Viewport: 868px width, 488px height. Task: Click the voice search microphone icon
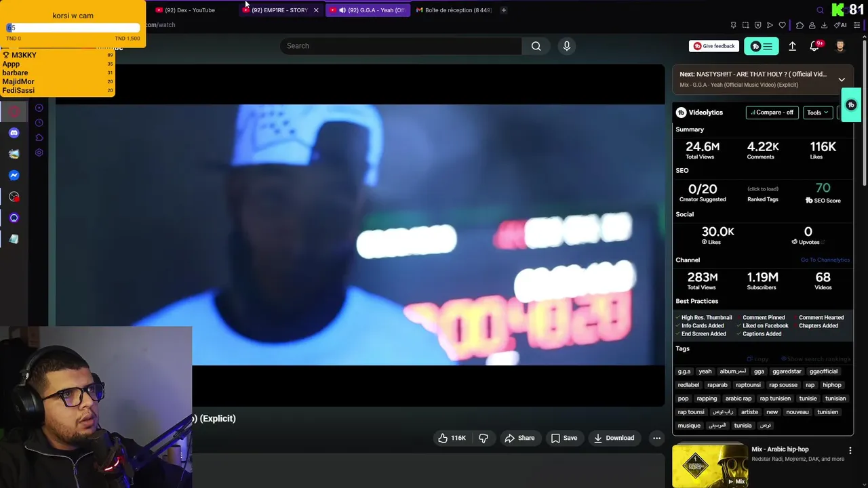pos(567,46)
